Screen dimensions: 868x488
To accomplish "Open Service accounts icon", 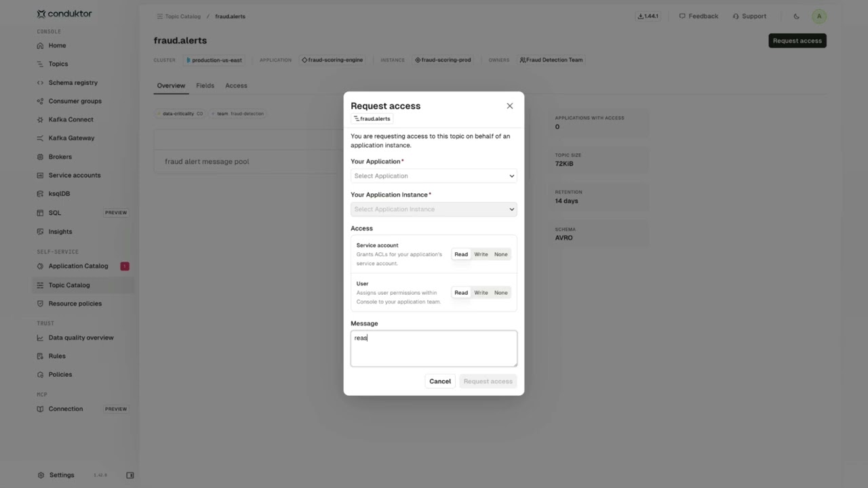I will tap(41, 175).
